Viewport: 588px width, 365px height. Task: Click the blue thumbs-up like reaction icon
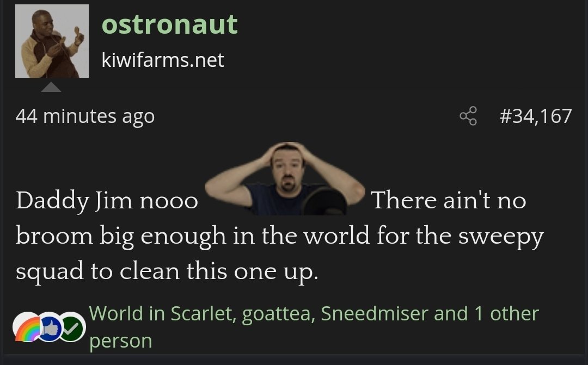point(50,327)
